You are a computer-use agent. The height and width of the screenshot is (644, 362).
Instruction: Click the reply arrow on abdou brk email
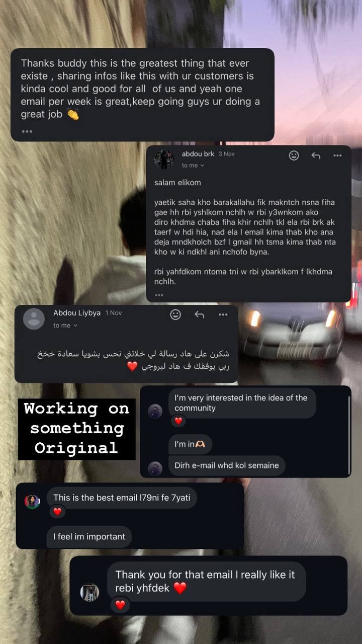pyautogui.click(x=316, y=155)
